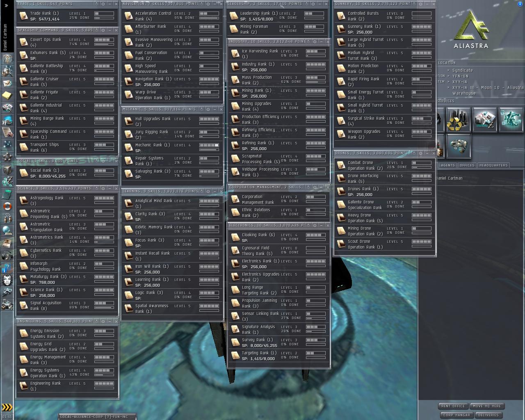Toggle the pin on the Science skills window

pos(96,188)
